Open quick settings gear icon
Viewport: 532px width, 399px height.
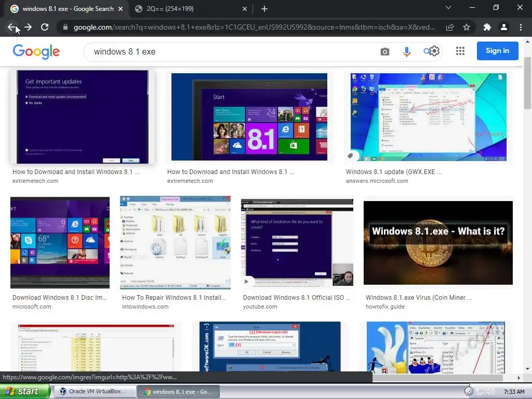click(x=434, y=51)
